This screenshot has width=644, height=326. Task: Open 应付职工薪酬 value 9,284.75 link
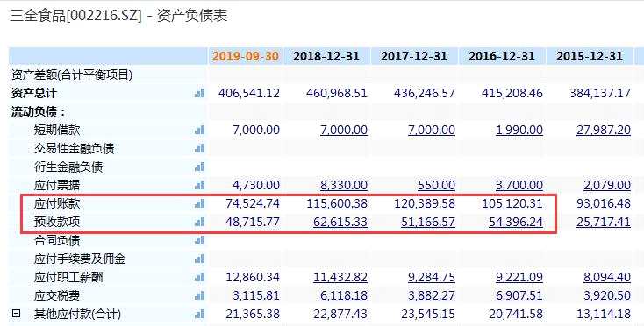pos(432,278)
